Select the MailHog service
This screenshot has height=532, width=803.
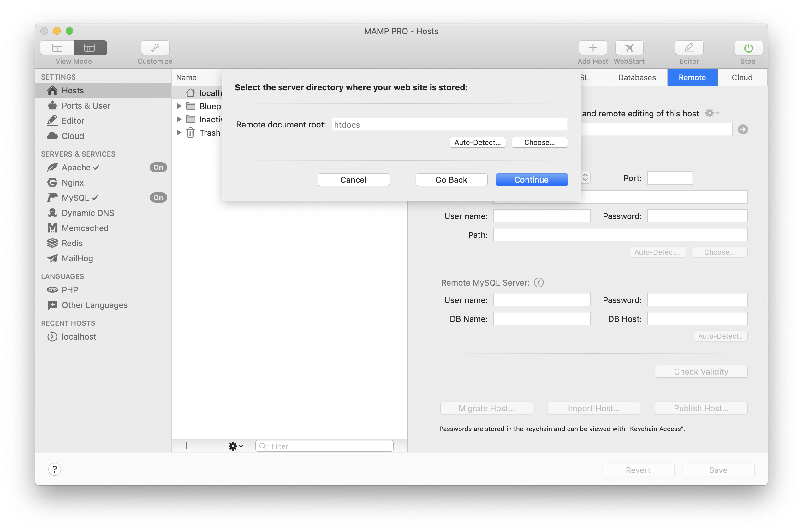[77, 258]
